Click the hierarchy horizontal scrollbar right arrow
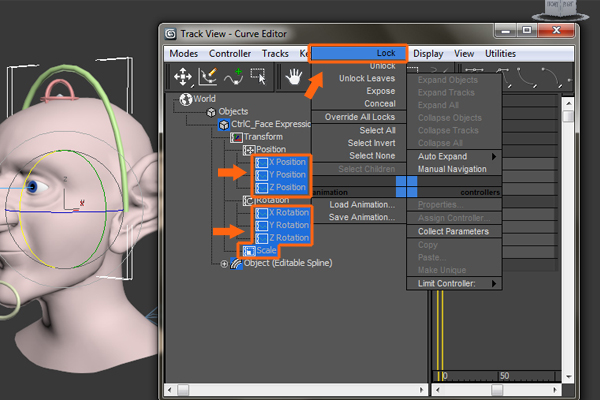The width and height of the screenshot is (600, 400). pos(422,390)
